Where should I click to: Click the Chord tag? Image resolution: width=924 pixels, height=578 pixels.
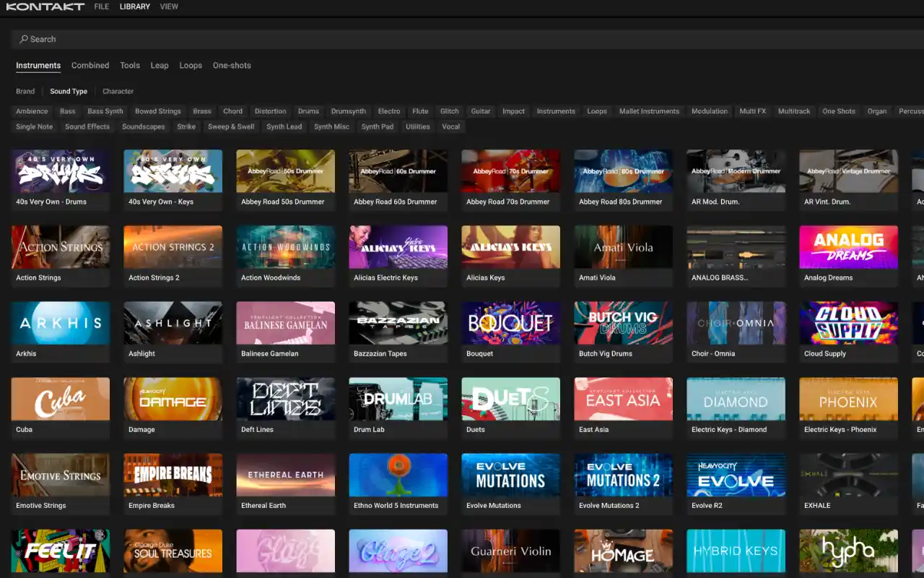click(232, 111)
